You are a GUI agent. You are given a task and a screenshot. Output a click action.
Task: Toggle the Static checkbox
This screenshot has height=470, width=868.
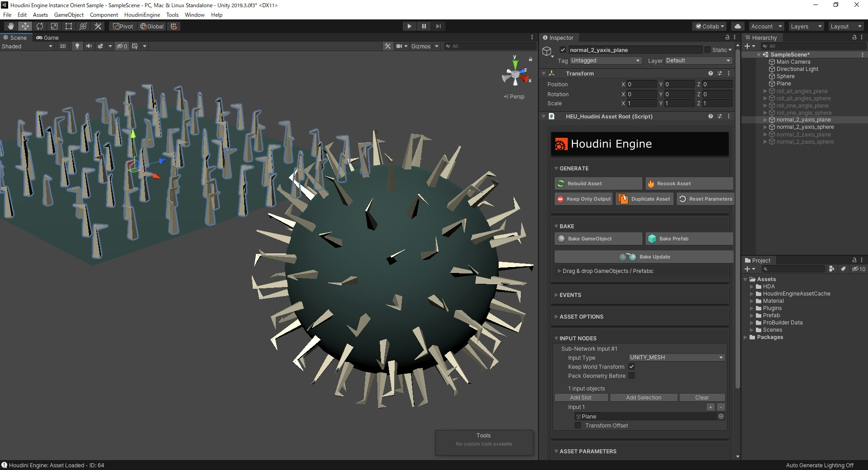pyautogui.click(x=708, y=50)
